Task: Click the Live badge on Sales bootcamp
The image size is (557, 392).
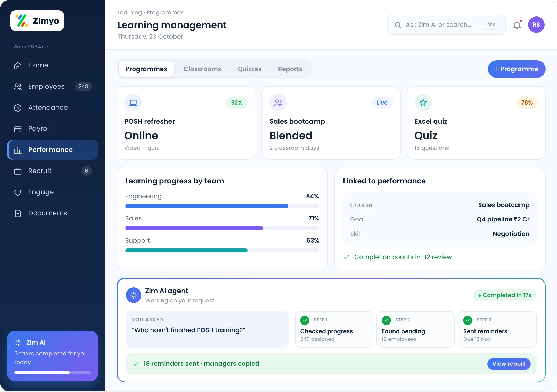Action: 382,103
